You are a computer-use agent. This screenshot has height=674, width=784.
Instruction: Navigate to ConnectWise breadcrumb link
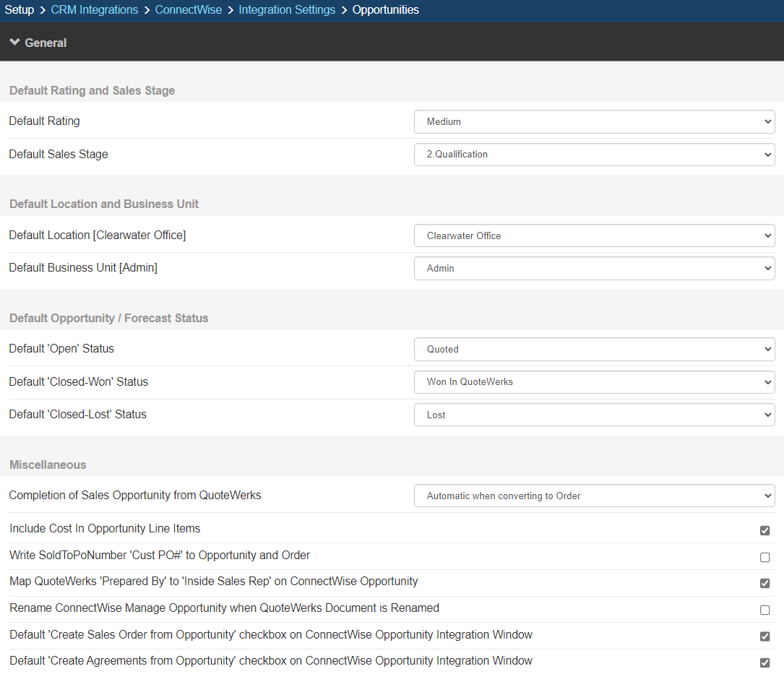point(188,10)
